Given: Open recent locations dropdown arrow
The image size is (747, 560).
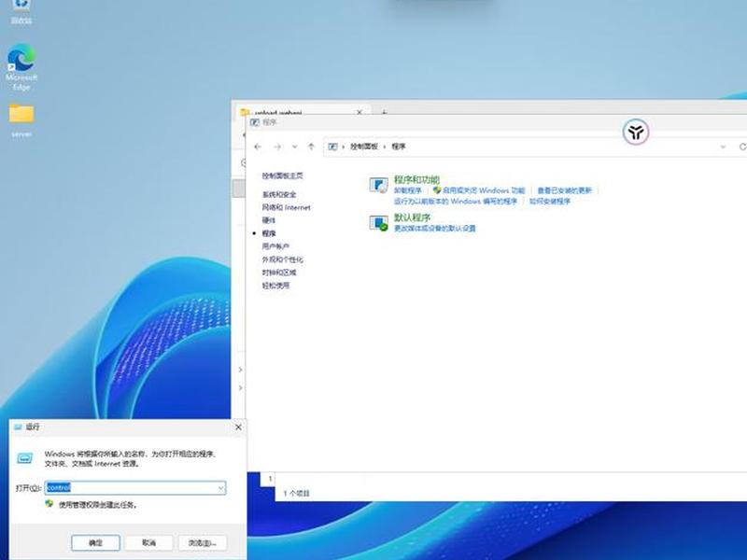Looking at the screenshot, I should coord(294,147).
